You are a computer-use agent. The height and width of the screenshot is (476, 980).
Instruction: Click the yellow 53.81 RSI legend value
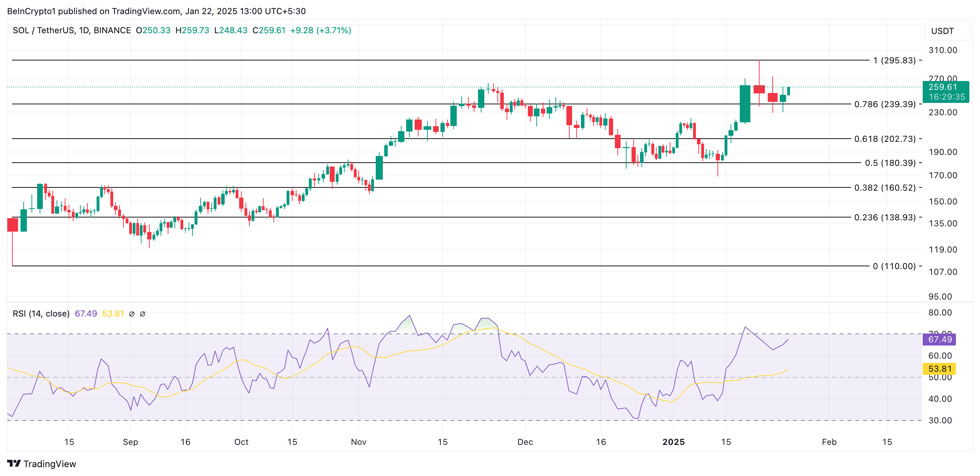[x=113, y=314]
